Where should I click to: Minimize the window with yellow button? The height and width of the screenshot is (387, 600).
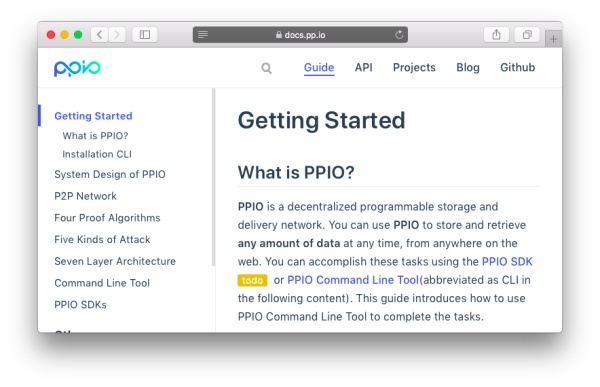65,35
